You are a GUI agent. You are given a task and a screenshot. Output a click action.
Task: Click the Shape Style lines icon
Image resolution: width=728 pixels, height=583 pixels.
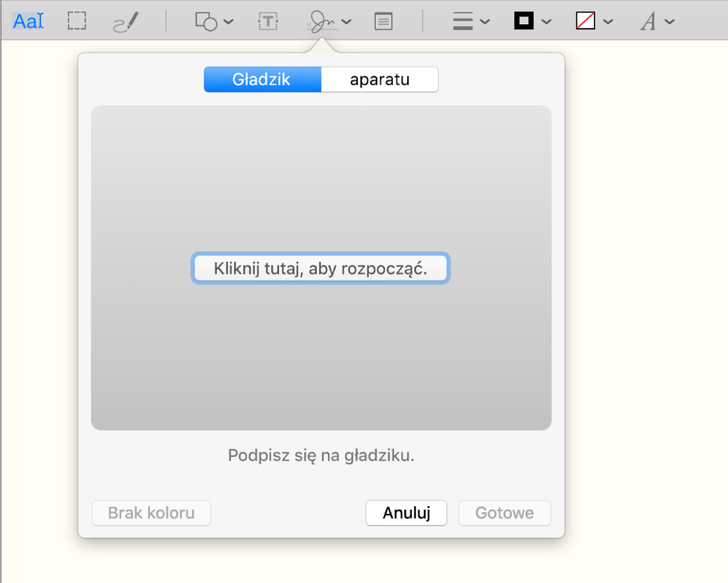point(463,21)
